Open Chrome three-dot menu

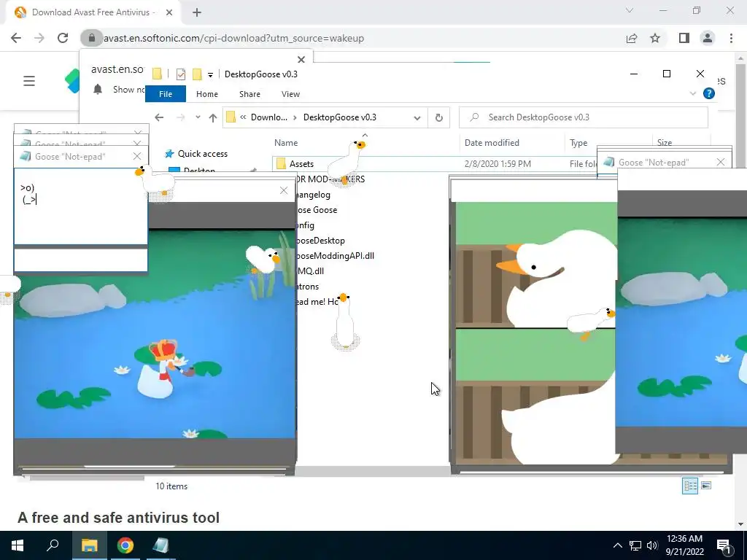pos(731,38)
